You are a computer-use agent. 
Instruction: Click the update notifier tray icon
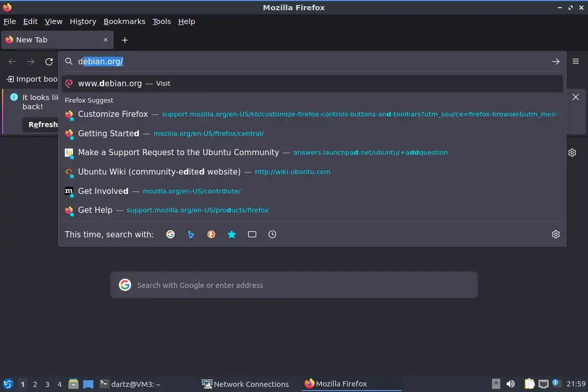tap(556, 383)
